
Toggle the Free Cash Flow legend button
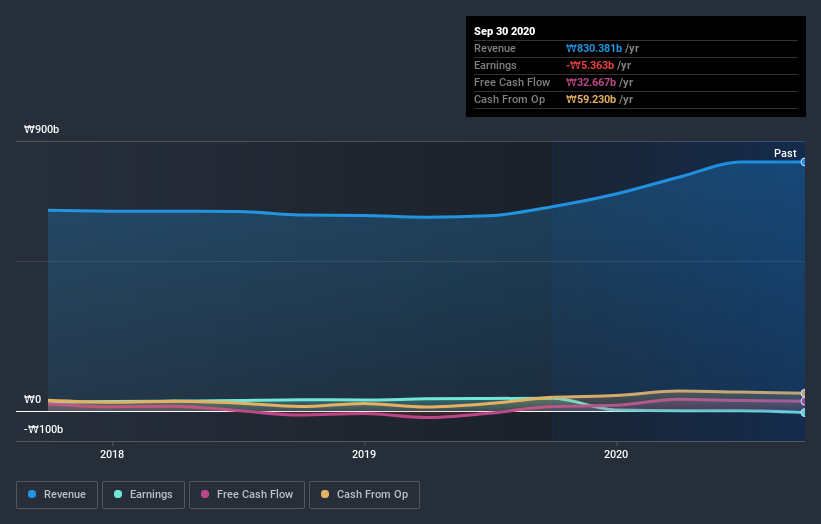point(247,495)
